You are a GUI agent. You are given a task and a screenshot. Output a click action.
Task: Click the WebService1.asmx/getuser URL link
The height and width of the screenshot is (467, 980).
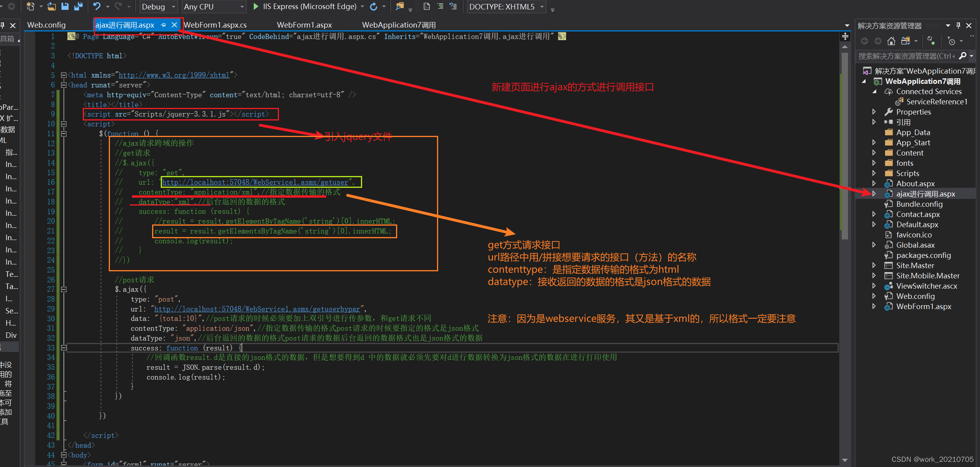(x=255, y=182)
